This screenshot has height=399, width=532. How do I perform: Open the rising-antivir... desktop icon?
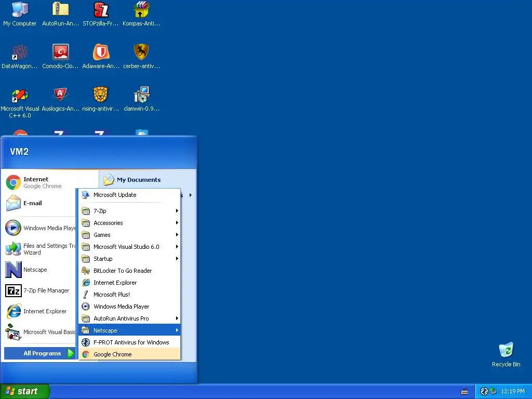point(101,99)
